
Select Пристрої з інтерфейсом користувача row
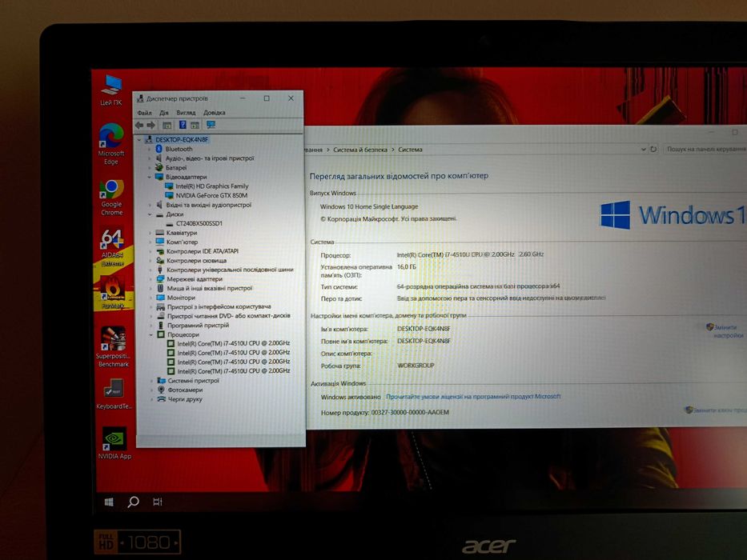pyautogui.click(x=219, y=306)
